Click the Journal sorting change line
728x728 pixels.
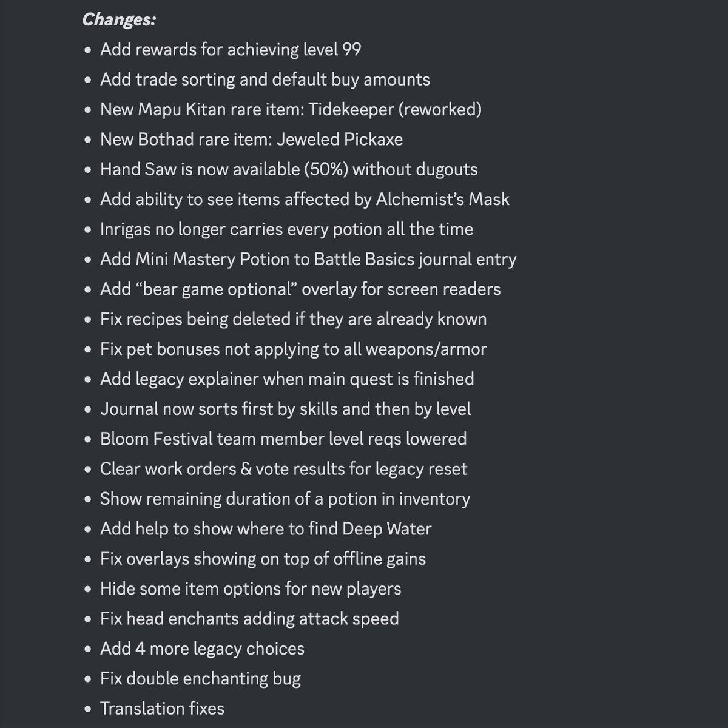286,409
